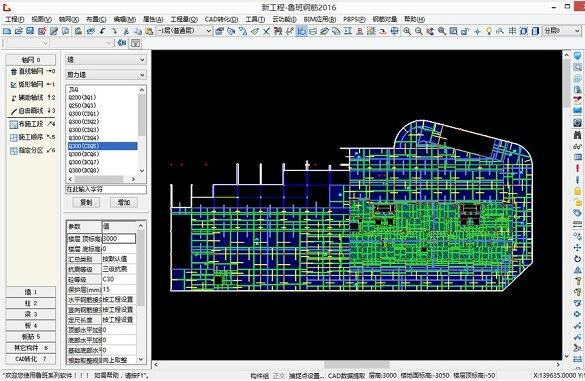The height and width of the screenshot is (381, 585).
Task: Click the 增加 button
Action: 123,203
